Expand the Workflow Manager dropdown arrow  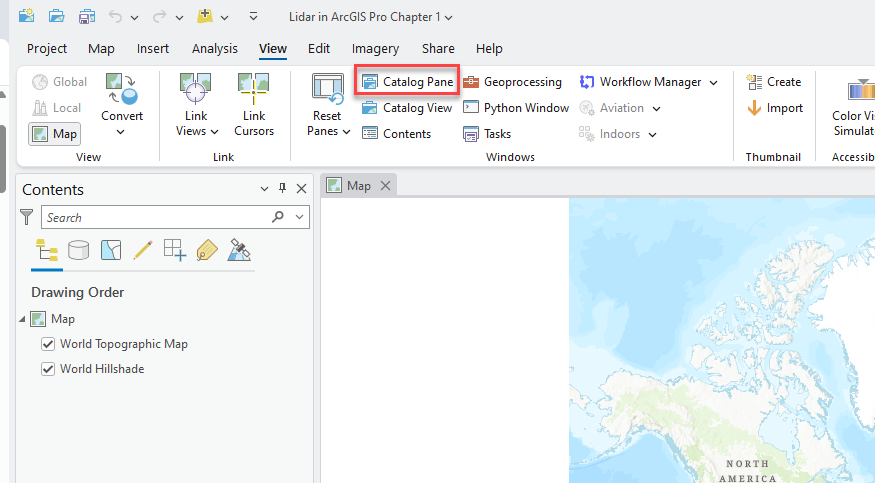713,83
